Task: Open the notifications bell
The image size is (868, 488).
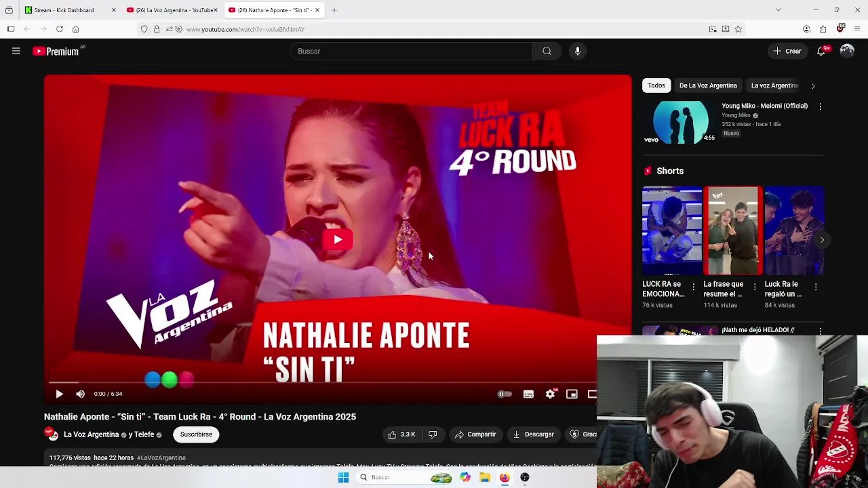Action: 821,51
